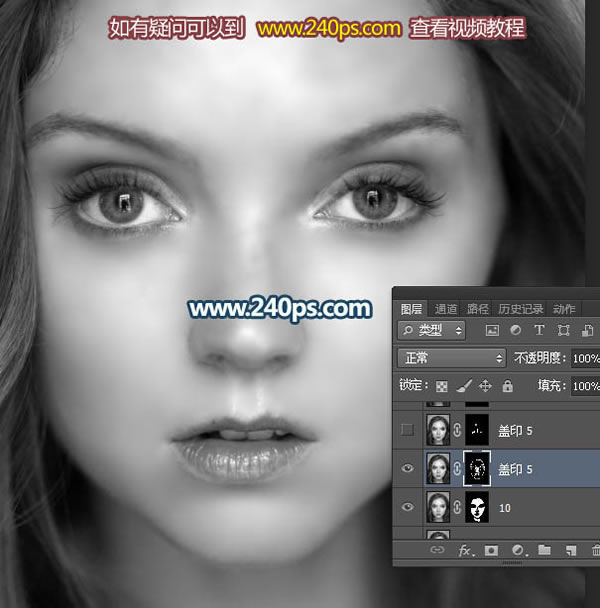This screenshot has width=600, height=608.
Task: Filter layers by shape type icon
Action: click(x=563, y=330)
